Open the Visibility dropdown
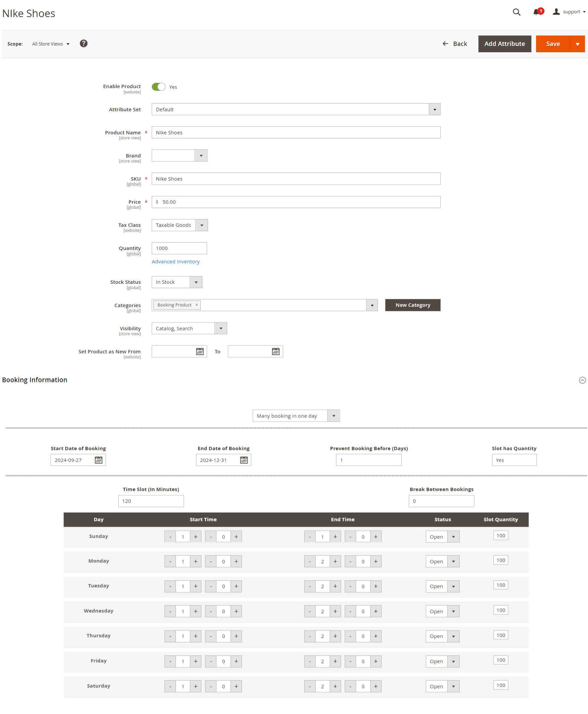The width and height of the screenshot is (588, 714). 189,328
